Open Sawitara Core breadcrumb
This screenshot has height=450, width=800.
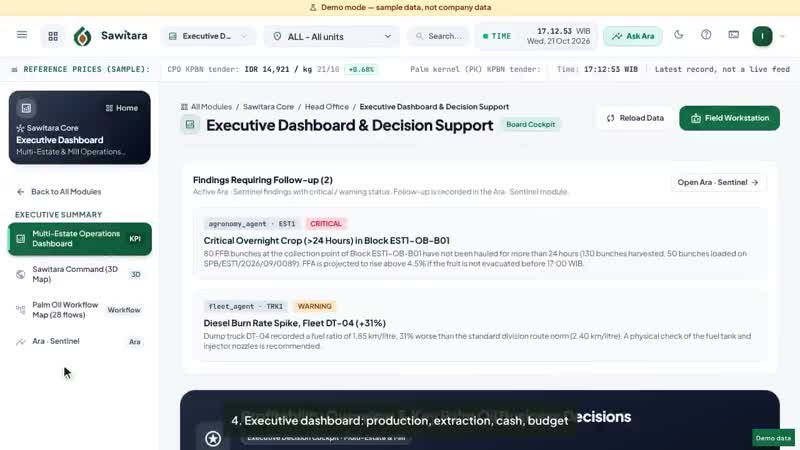tap(268, 107)
